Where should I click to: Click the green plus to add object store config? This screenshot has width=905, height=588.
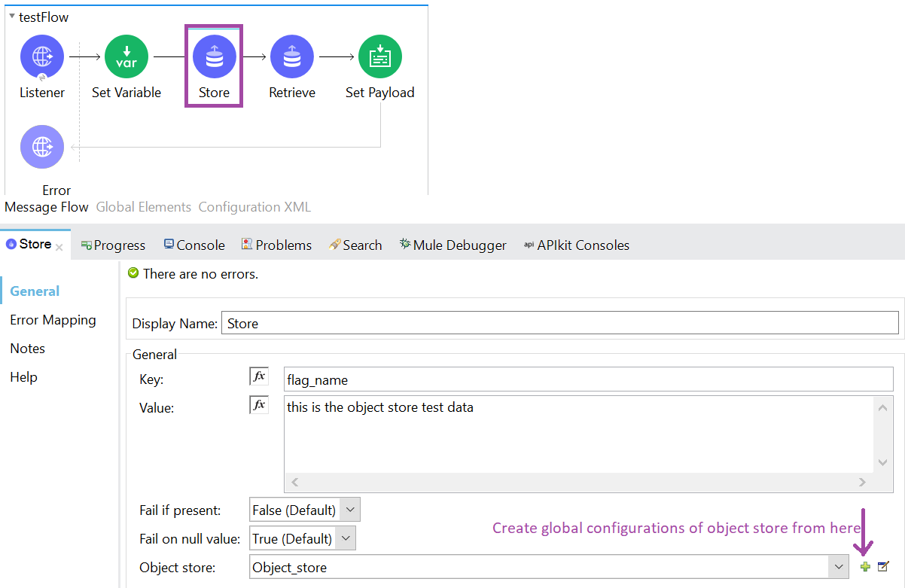pos(865,567)
